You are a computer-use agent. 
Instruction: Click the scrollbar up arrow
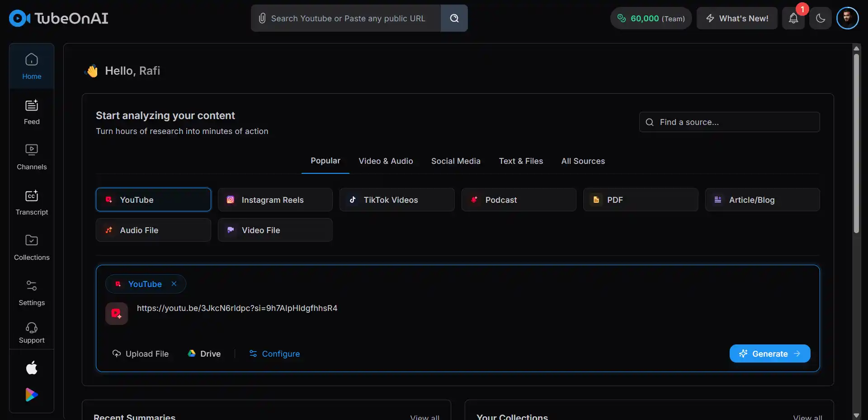coord(856,48)
